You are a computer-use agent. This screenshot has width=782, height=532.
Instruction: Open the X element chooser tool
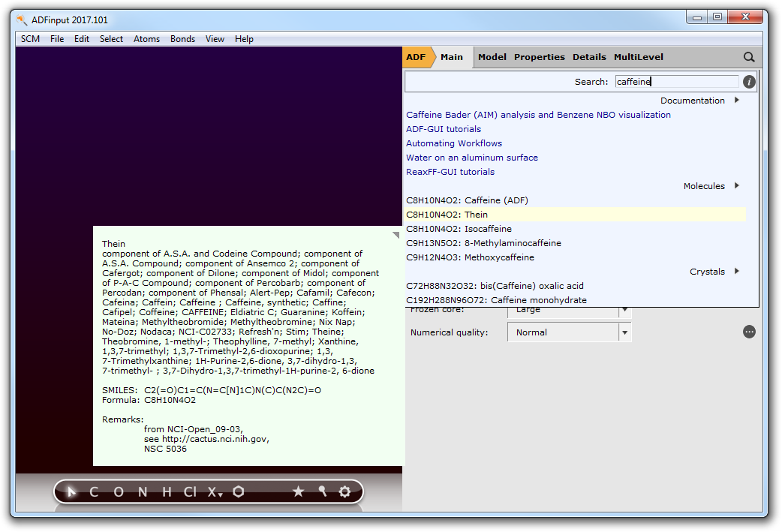coord(215,492)
